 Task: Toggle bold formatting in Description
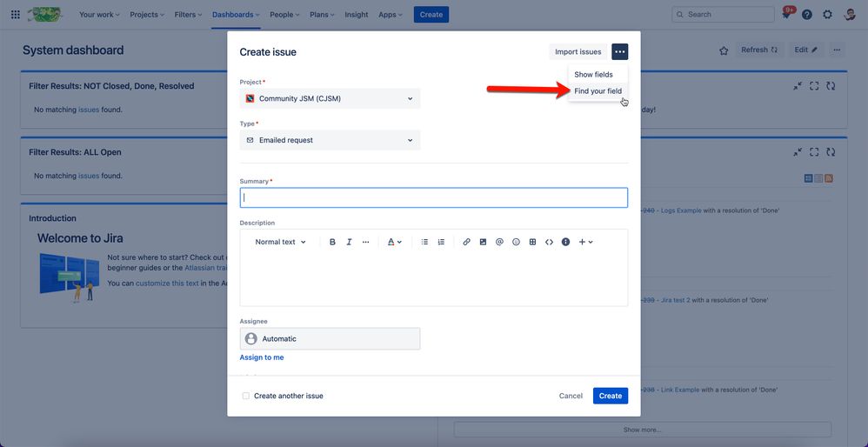pos(333,242)
